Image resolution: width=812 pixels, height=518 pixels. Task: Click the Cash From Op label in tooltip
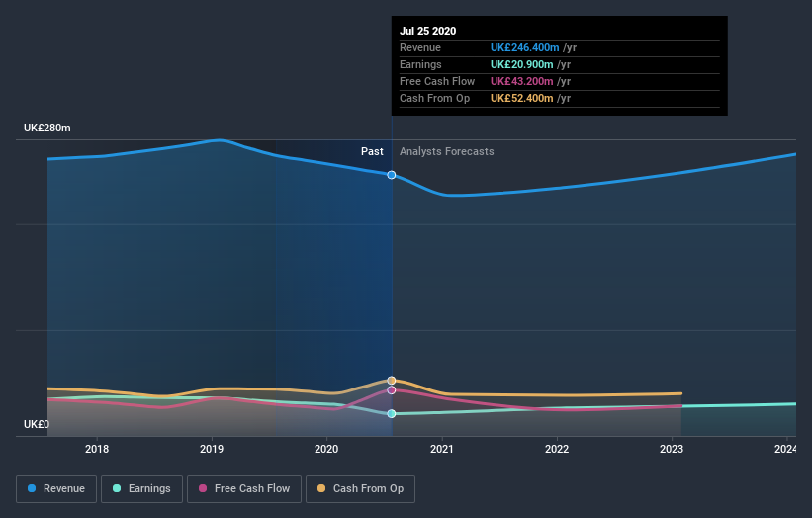(x=434, y=98)
